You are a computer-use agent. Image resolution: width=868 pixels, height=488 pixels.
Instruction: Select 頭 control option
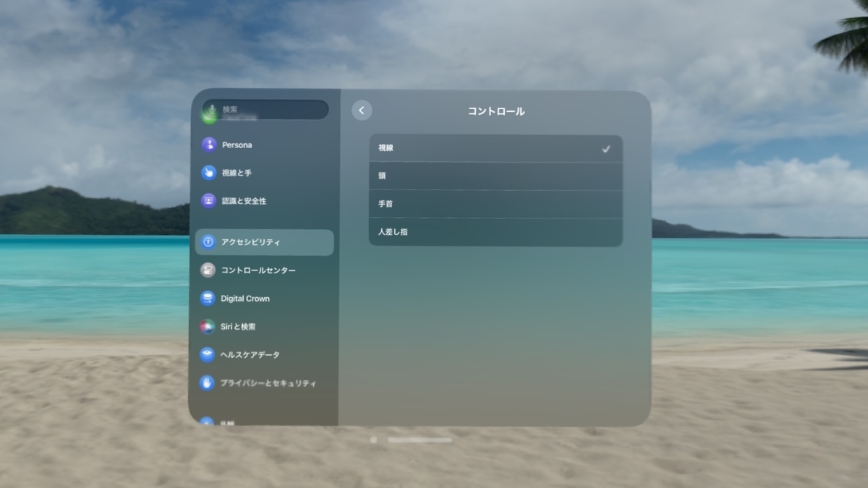tap(495, 176)
